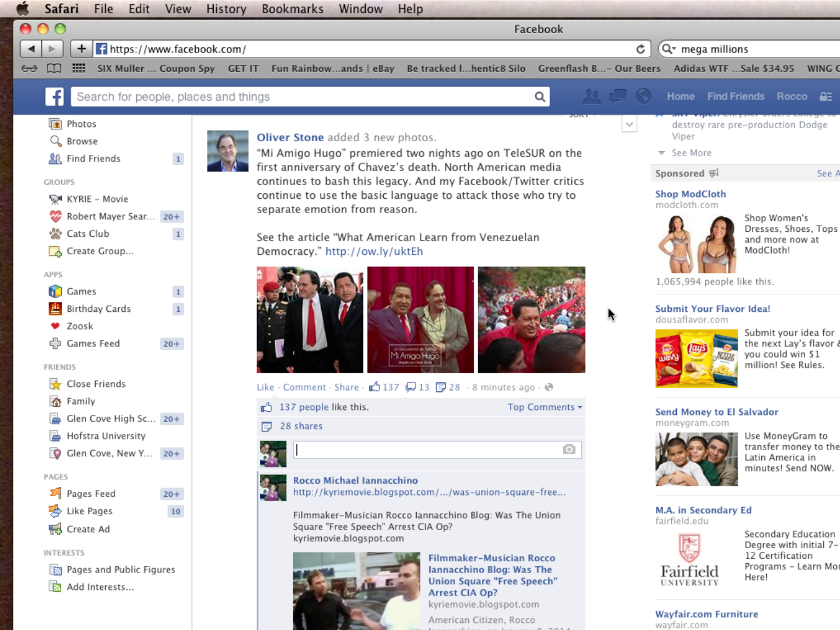Click the Safari back arrow button
840x630 pixels.
(x=31, y=49)
